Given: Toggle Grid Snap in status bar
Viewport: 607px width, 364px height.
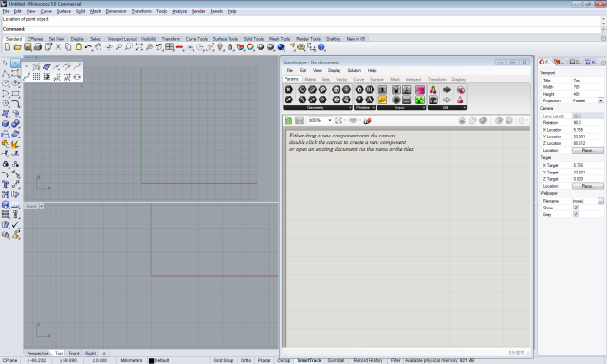Looking at the screenshot, I should click(224, 360).
